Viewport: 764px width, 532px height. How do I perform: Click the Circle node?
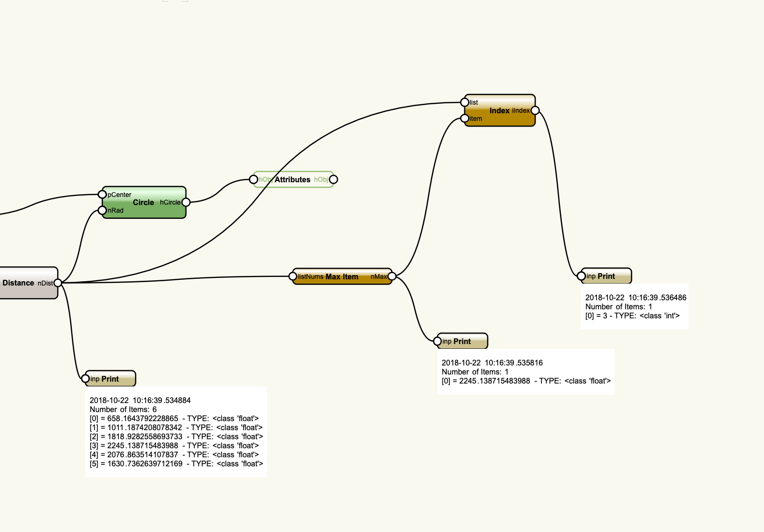click(143, 203)
